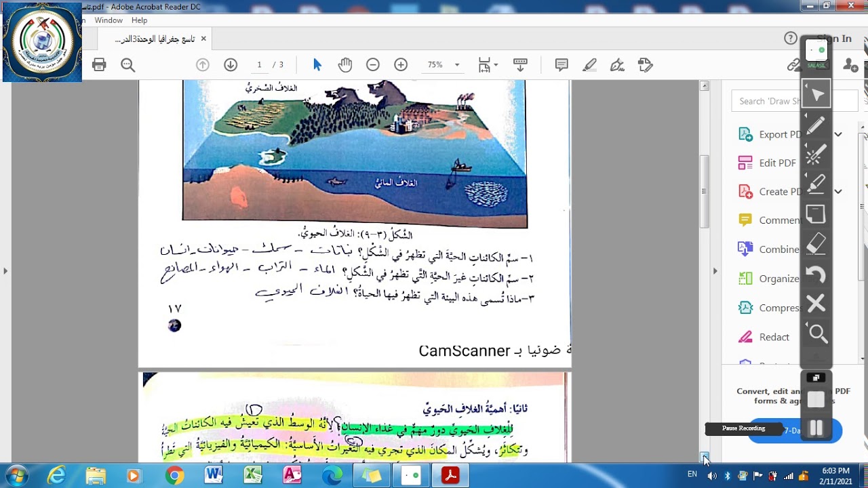Click the EN language indicator

click(692, 474)
